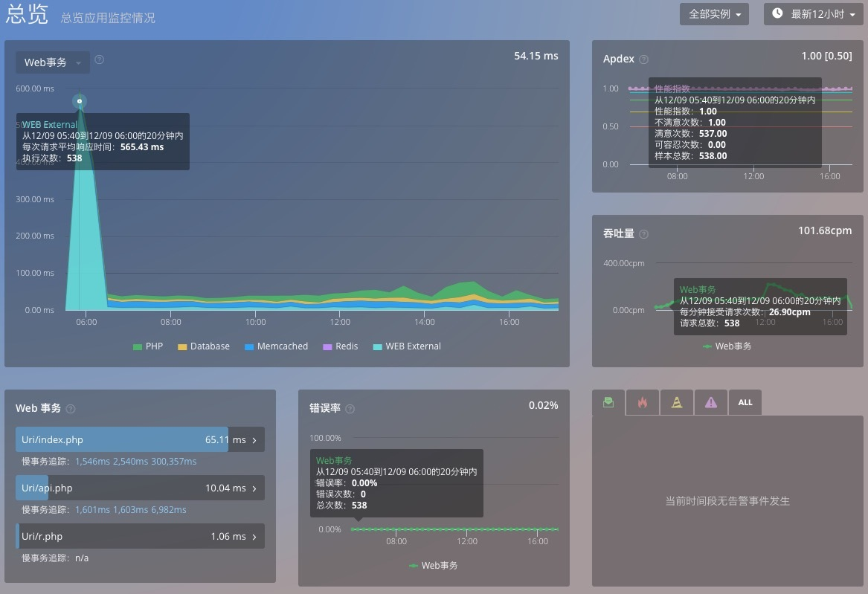Open the red flame alert tab

point(643,402)
